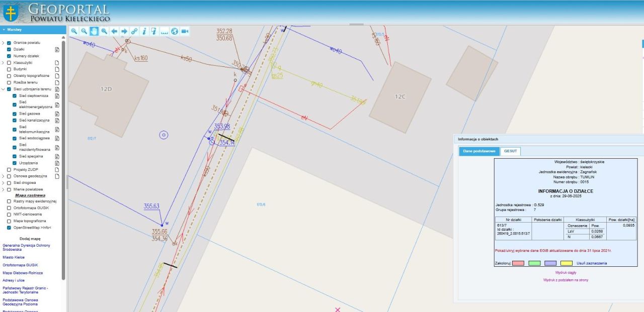This screenshot has height=312, width=644.
Task: Enable the Ortofotomapa GUGiK raster checkbox
Action: pyautogui.click(x=9, y=207)
